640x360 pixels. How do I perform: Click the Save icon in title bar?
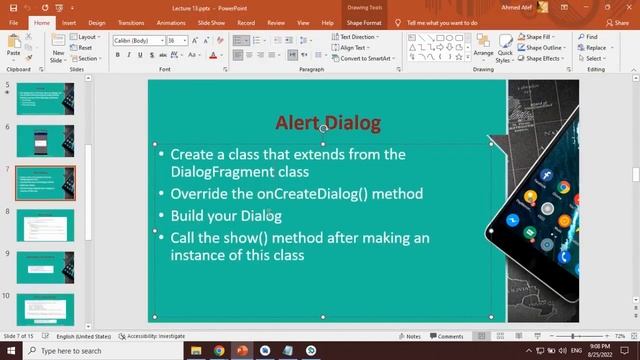pyautogui.click(x=13, y=8)
